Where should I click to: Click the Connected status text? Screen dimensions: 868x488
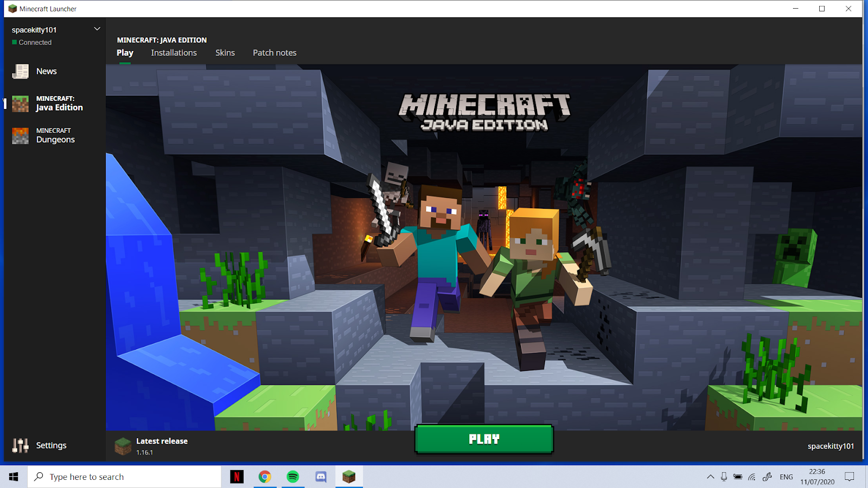pyautogui.click(x=35, y=42)
